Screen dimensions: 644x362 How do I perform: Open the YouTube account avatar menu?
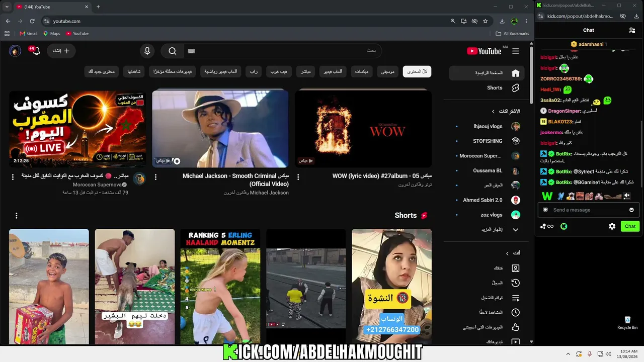[x=15, y=51]
